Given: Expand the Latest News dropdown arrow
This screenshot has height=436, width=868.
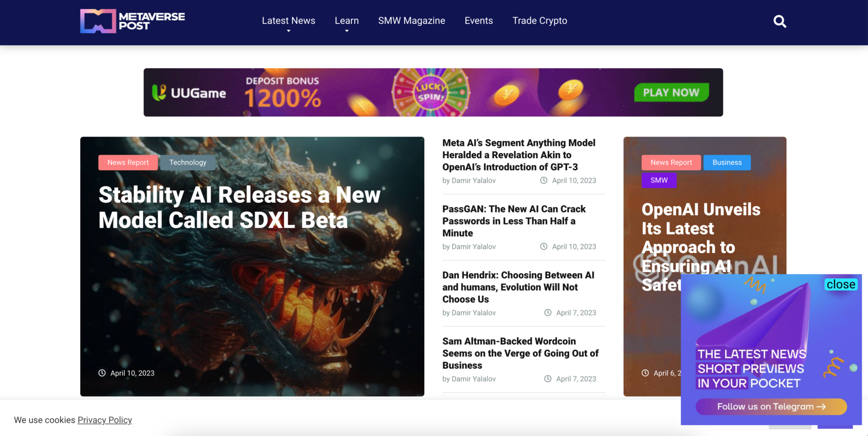Looking at the screenshot, I should click(x=289, y=31).
